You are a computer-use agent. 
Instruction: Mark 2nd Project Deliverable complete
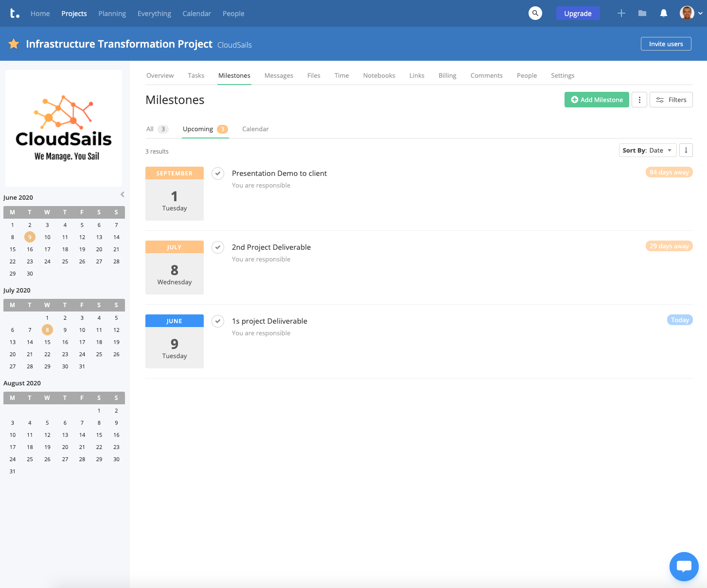pos(218,247)
